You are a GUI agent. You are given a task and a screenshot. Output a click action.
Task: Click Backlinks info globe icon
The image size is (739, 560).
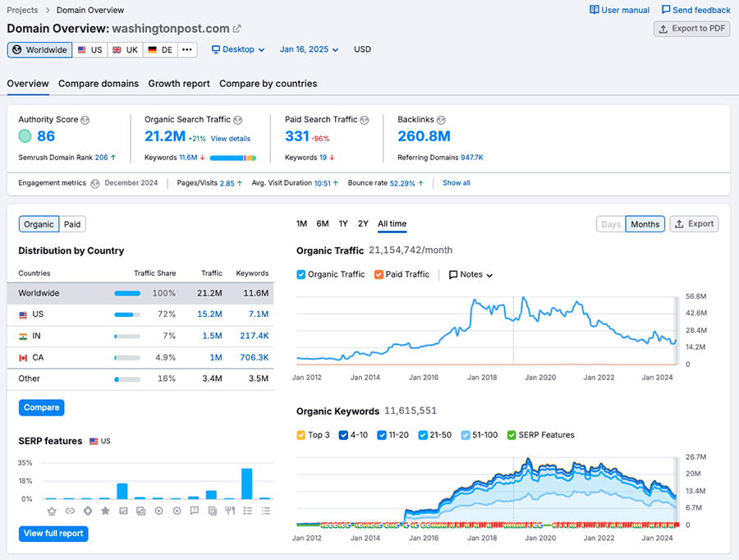(x=441, y=120)
